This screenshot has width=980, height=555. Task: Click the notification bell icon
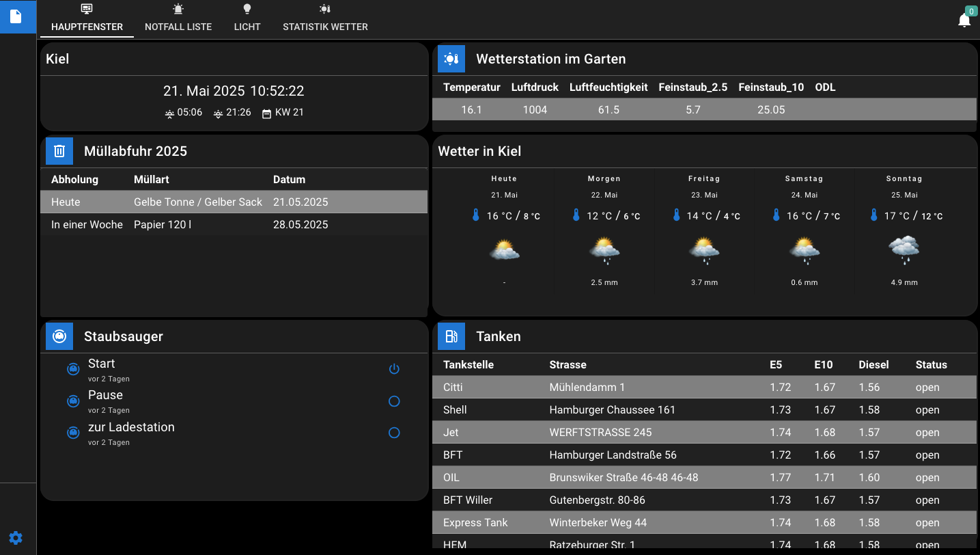coord(964,21)
